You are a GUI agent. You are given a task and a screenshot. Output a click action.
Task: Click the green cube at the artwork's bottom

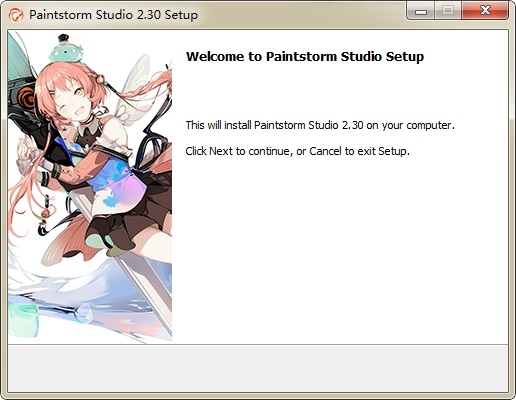tap(23, 320)
